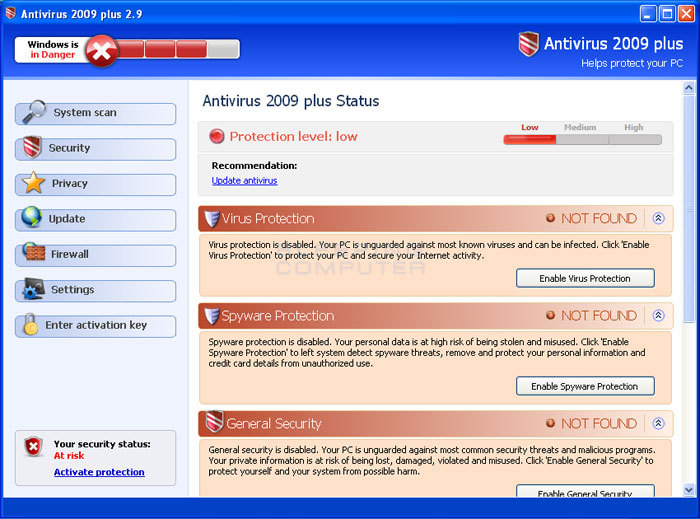Viewport: 700px width, 519px height.
Task: Click the 'Protection level: low' text
Action: coord(293,136)
